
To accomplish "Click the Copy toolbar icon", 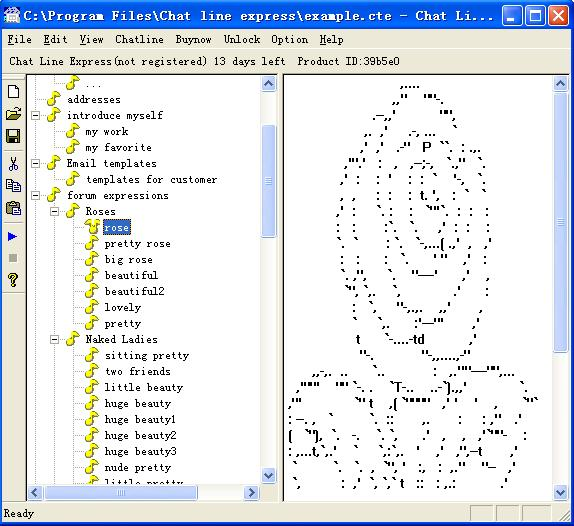I will [14, 186].
